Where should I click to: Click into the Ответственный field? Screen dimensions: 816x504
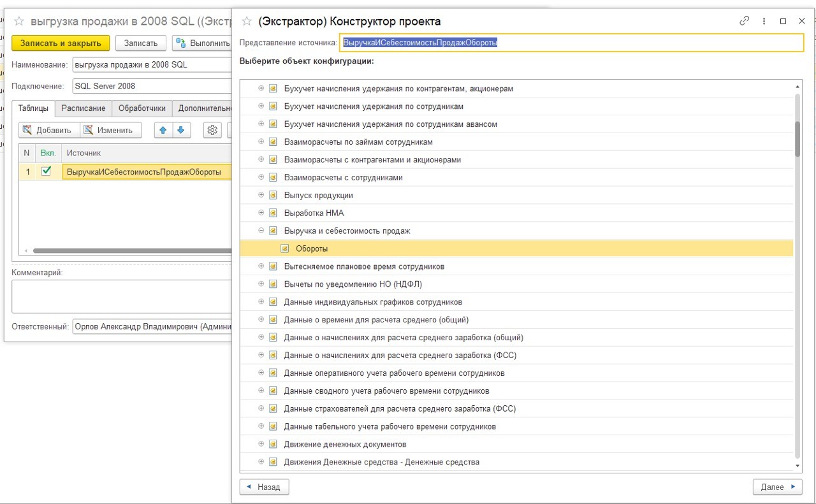[x=152, y=327]
